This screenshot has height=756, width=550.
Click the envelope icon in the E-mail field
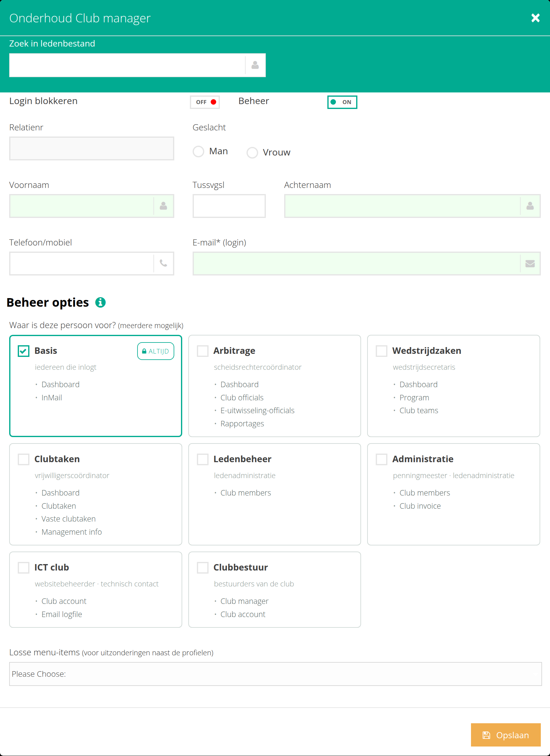[x=530, y=264]
